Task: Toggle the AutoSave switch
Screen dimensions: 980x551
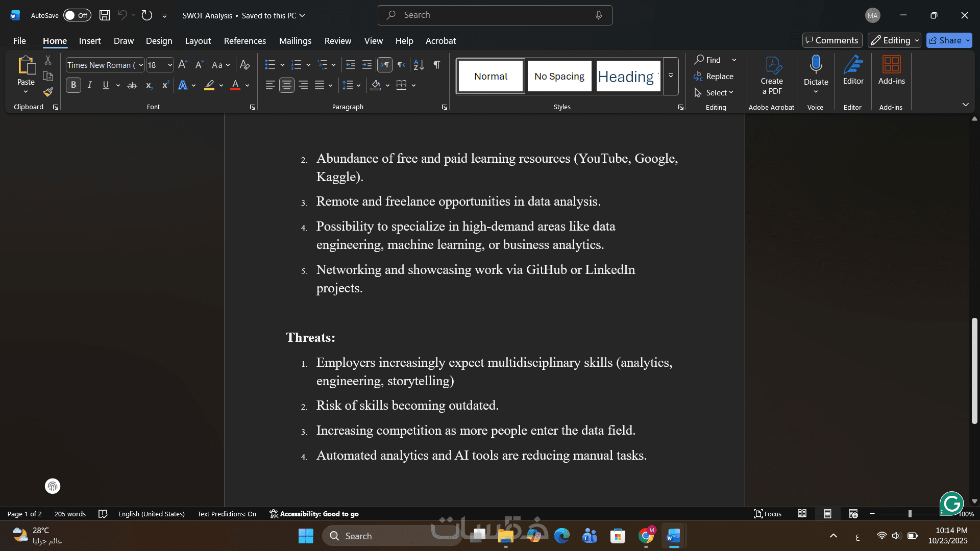Action: (x=77, y=15)
